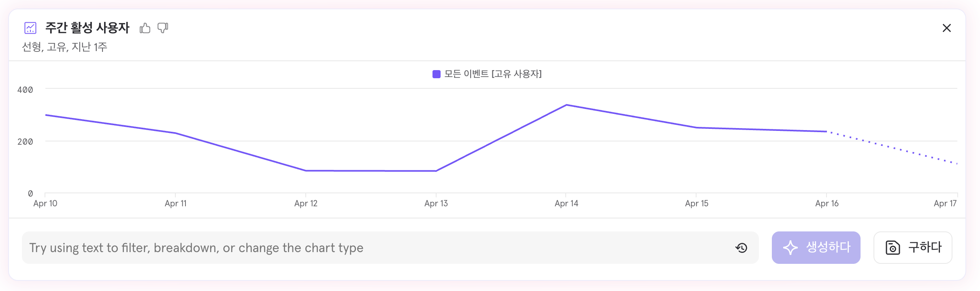Toggle the 모든 이벤트 [고유 사용자] legend label
Image resolution: width=980 pixels, height=291 pixels.
(493, 74)
